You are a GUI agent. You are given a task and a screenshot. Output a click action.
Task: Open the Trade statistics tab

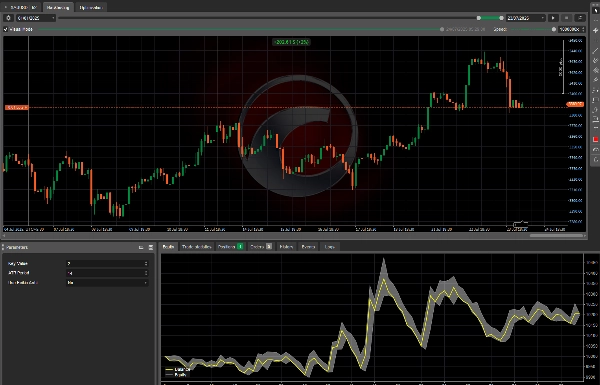click(196, 247)
